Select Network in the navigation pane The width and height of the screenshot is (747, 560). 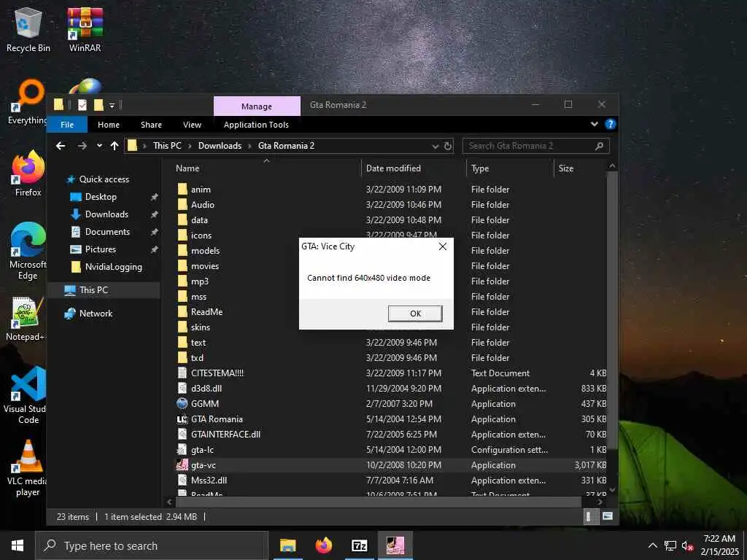click(96, 314)
